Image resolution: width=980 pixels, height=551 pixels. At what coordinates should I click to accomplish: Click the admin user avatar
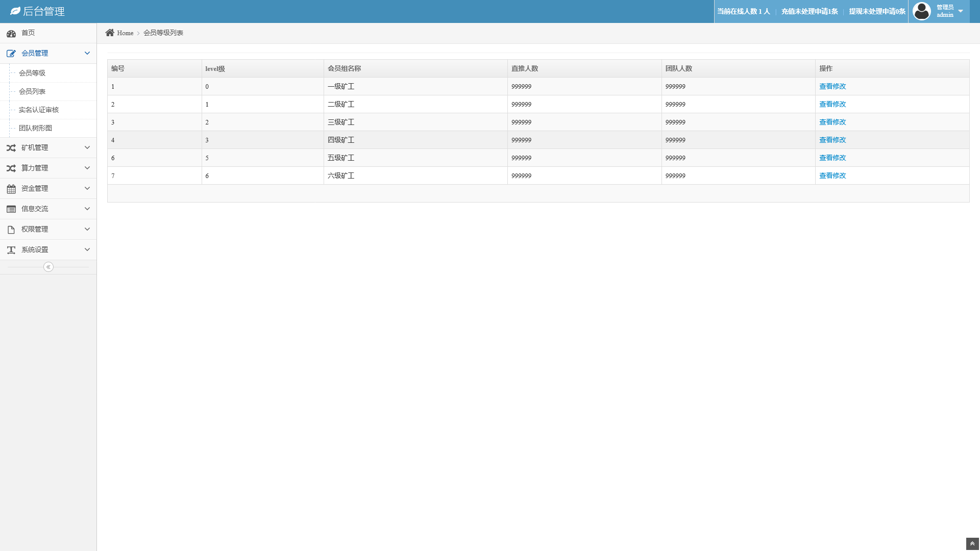pyautogui.click(x=922, y=11)
